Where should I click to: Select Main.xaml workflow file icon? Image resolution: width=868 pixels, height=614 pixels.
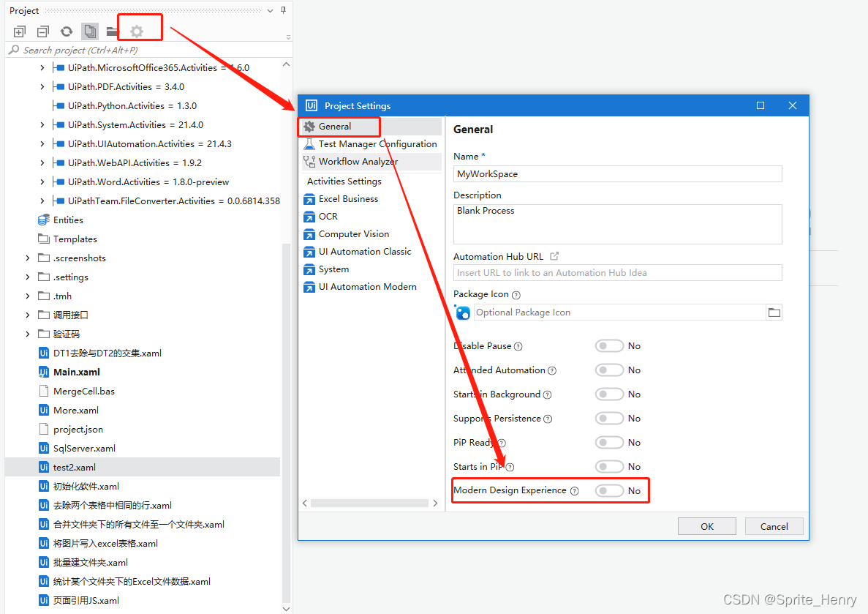tap(44, 372)
